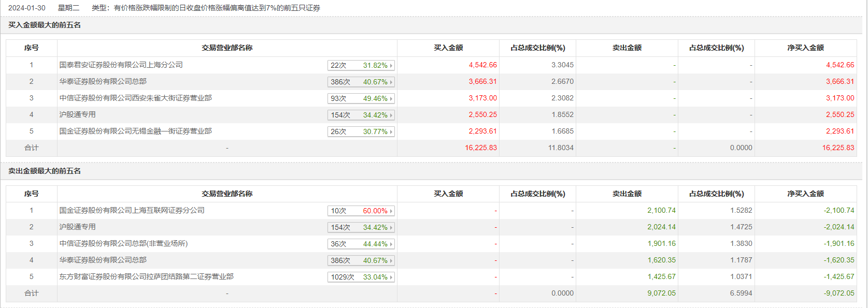868x308 pixels.
Task: Expand 国泰君安上海分公司 22次 stats dropdown
Action: [x=361, y=65]
